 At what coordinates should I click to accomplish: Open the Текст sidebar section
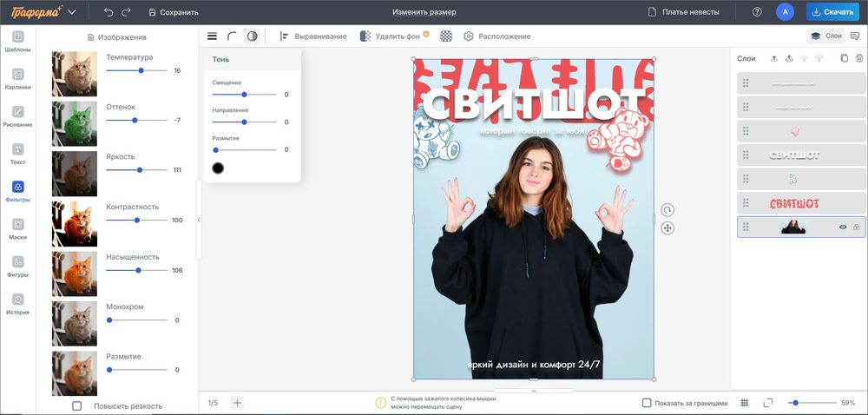[x=17, y=155]
